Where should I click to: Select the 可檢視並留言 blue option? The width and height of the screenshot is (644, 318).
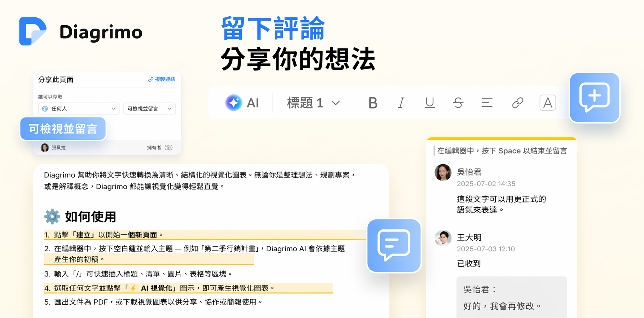63,129
